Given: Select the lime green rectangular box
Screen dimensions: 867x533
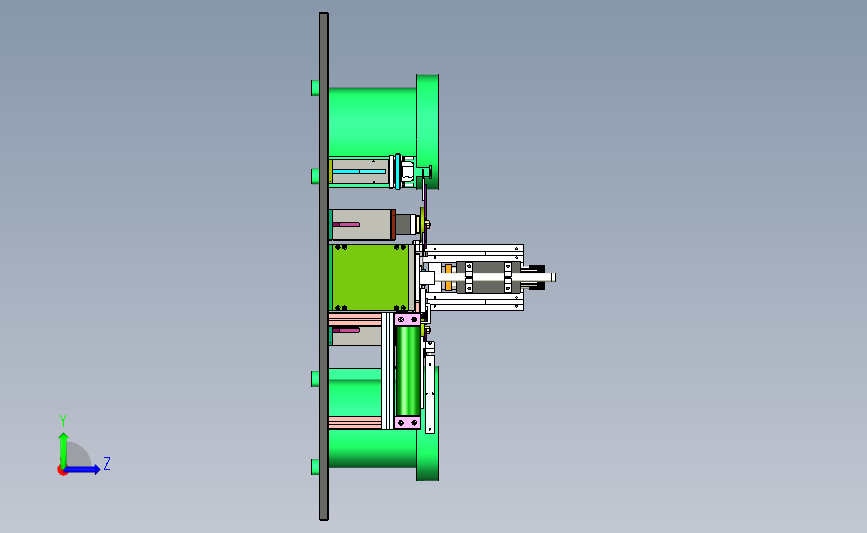Looking at the screenshot, I should [x=370, y=278].
